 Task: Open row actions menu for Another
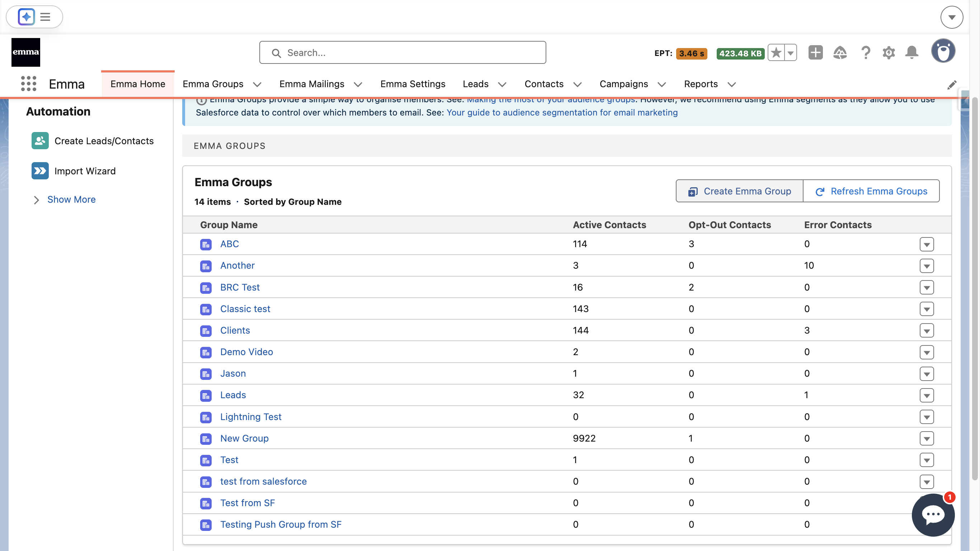(926, 266)
